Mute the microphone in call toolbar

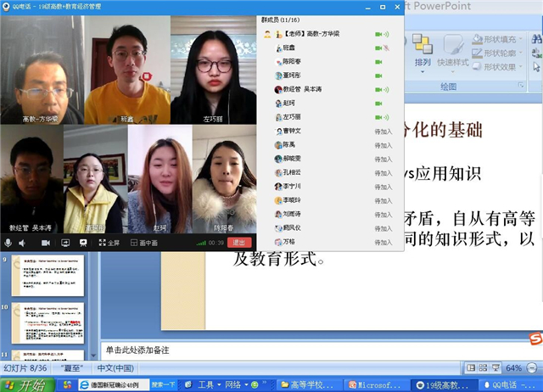click(x=9, y=242)
